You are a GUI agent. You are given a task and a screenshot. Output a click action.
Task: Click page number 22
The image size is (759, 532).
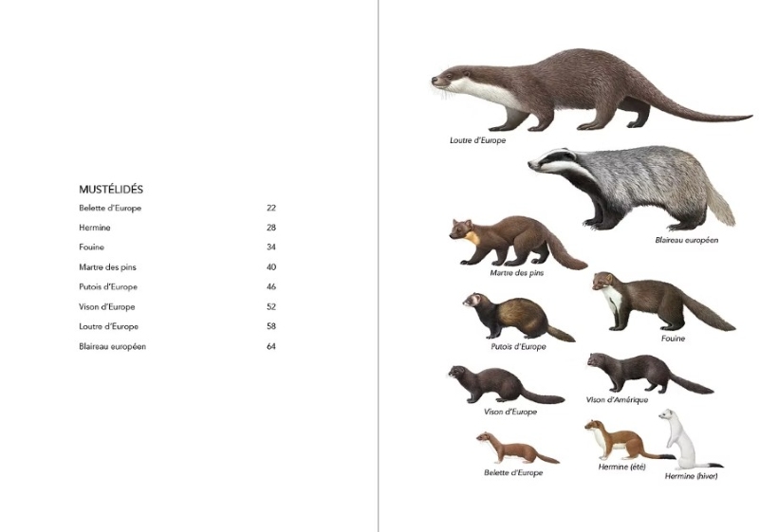point(271,208)
